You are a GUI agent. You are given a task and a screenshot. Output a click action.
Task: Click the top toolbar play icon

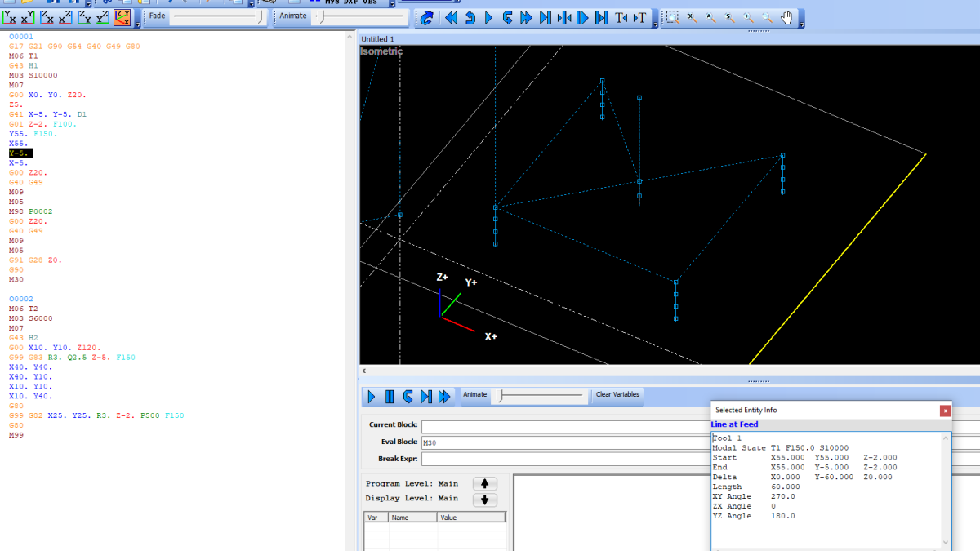click(488, 17)
